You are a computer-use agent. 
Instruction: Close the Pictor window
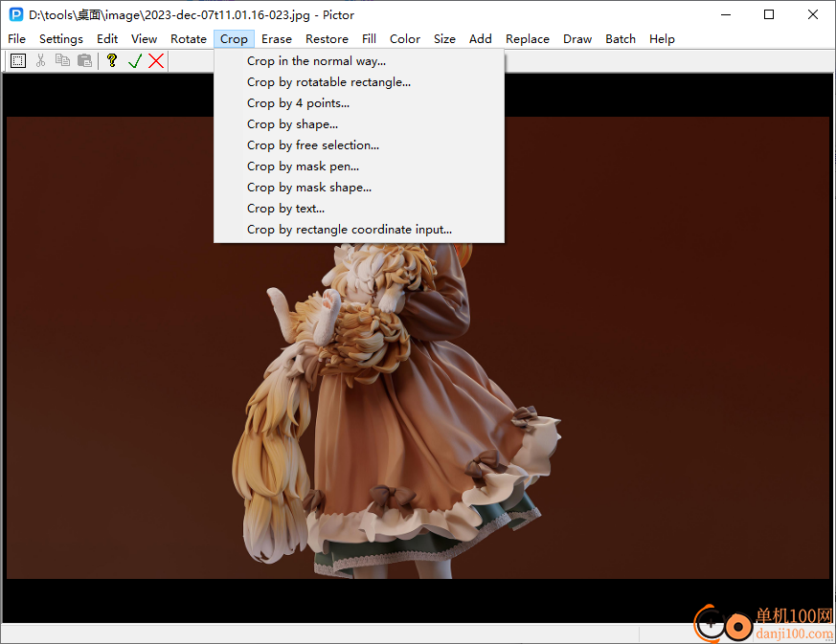pyautogui.click(x=813, y=14)
